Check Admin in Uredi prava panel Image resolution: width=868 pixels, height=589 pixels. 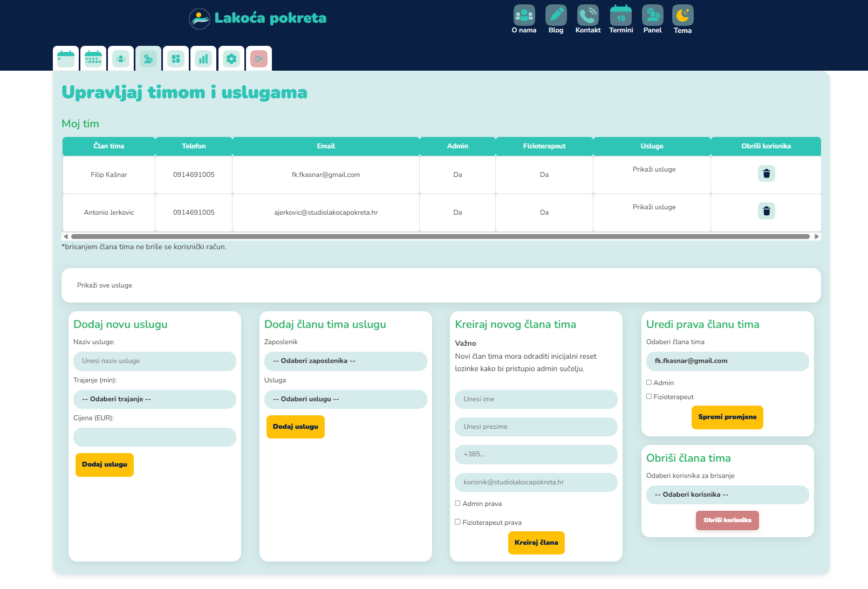(x=649, y=382)
